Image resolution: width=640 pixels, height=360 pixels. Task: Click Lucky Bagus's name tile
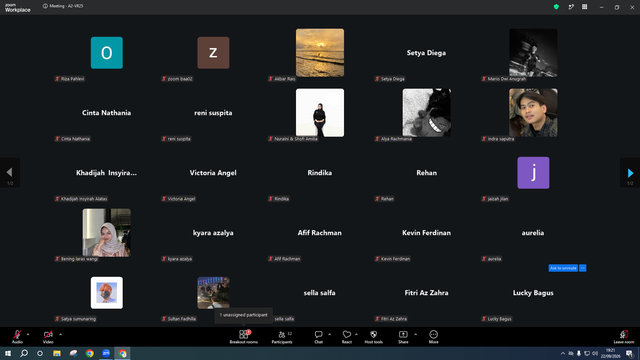pos(533,293)
